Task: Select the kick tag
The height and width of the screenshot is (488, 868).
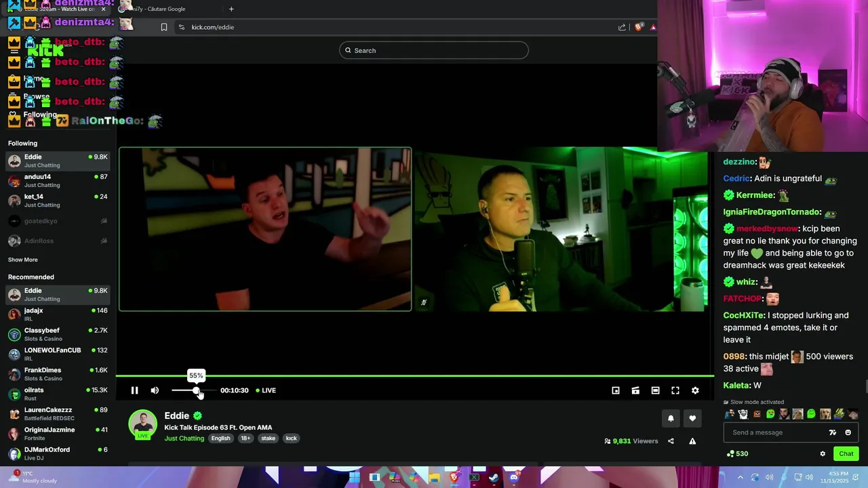Action: pos(291,439)
